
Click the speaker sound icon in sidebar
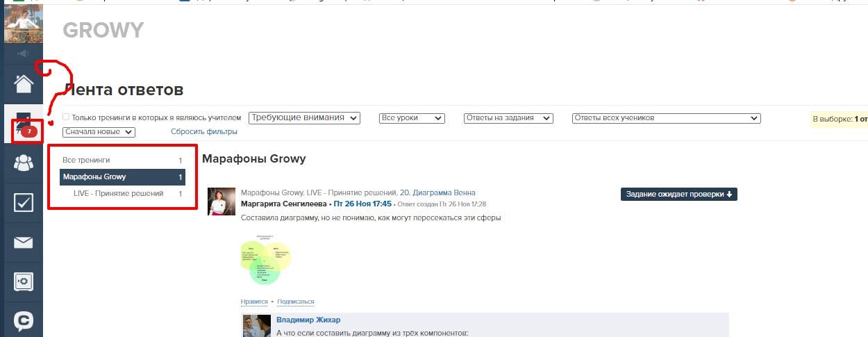pos(23,54)
